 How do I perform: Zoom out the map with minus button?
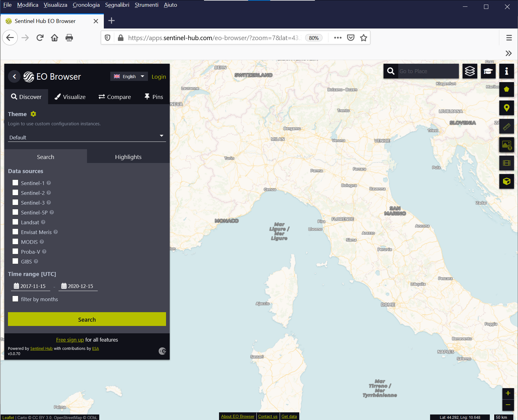(x=508, y=405)
